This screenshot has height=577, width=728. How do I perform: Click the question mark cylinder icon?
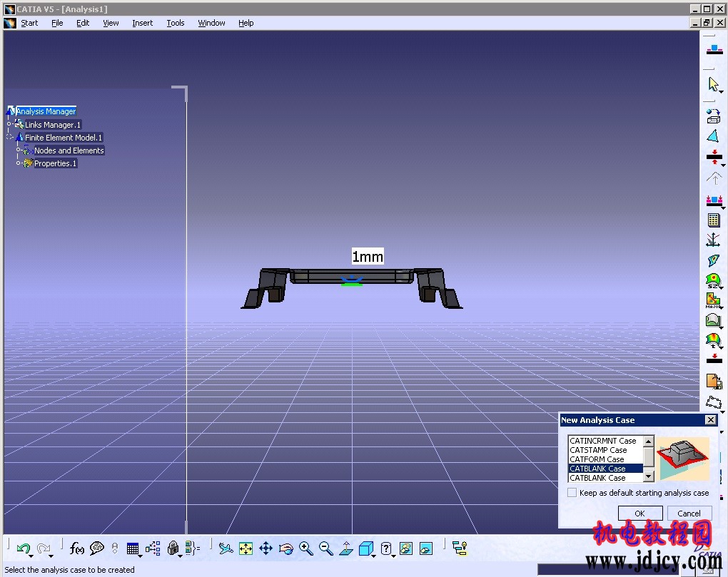coord(386,548)
